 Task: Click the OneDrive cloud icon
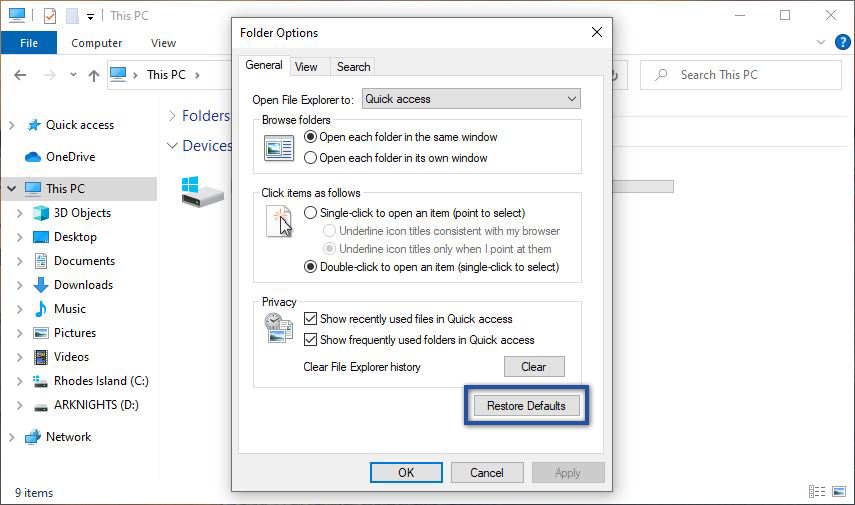click(33, 157)
